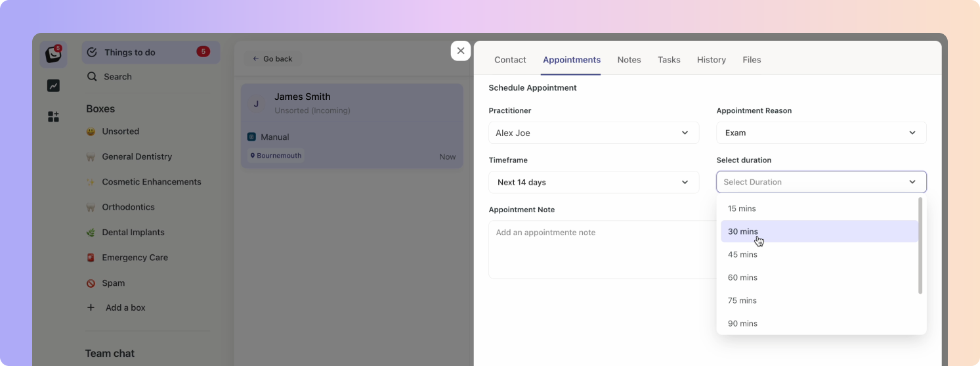The image size is (980, 366).
Task: Click the Spam prohibited-sign icon
Action: point(91,283)
